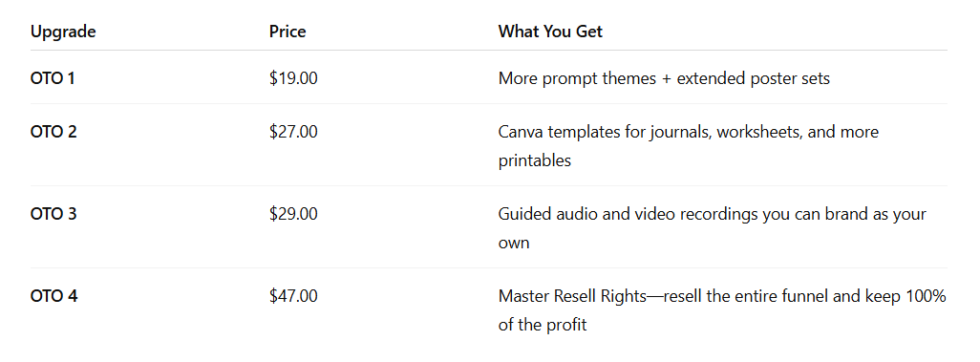Click the What You Get header
This screenshot has height=362, width=980.
[550, 32]
